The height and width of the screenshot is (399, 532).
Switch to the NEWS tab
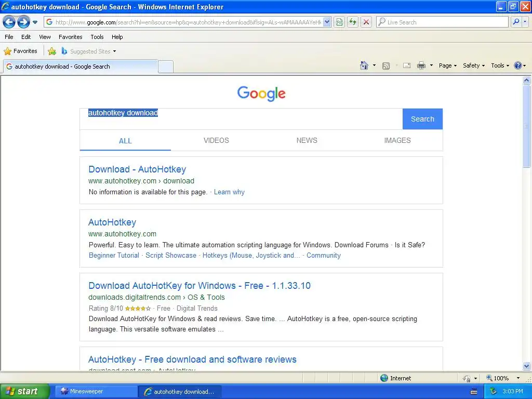click(x=307, y=140)
